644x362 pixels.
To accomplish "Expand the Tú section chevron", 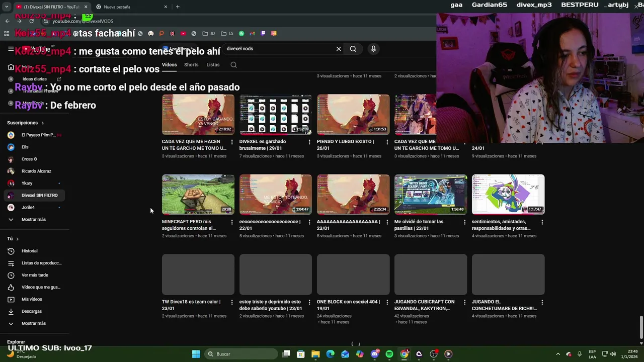I will 17,239.
